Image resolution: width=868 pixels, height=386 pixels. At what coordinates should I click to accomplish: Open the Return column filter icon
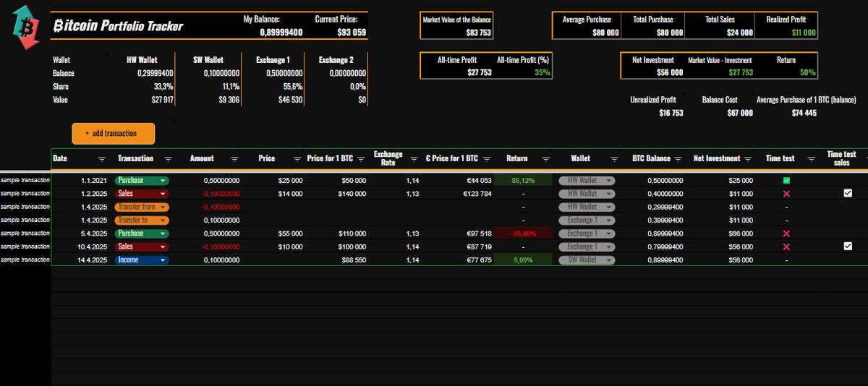(546, 158)
